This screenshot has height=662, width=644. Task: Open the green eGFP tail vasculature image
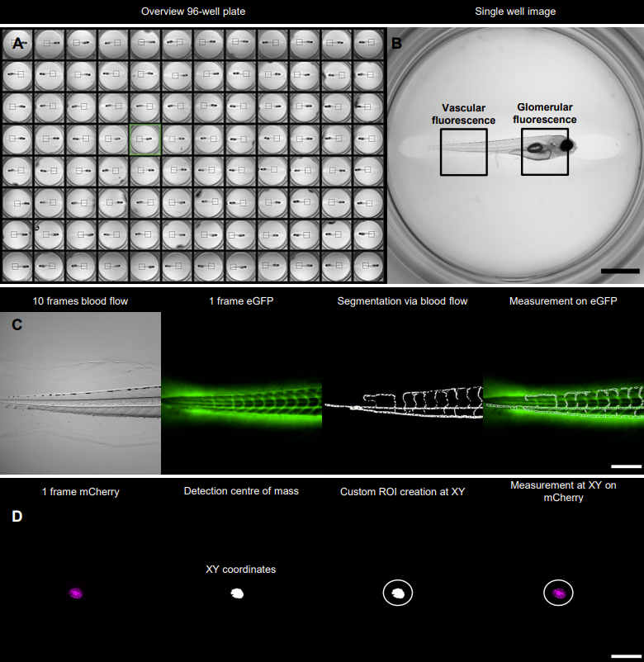click(242, 393)
